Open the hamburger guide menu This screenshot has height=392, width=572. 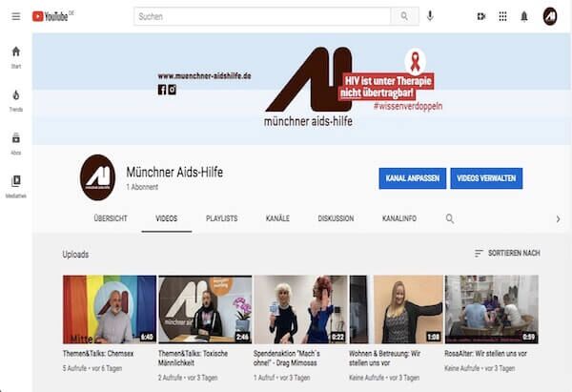16,16
